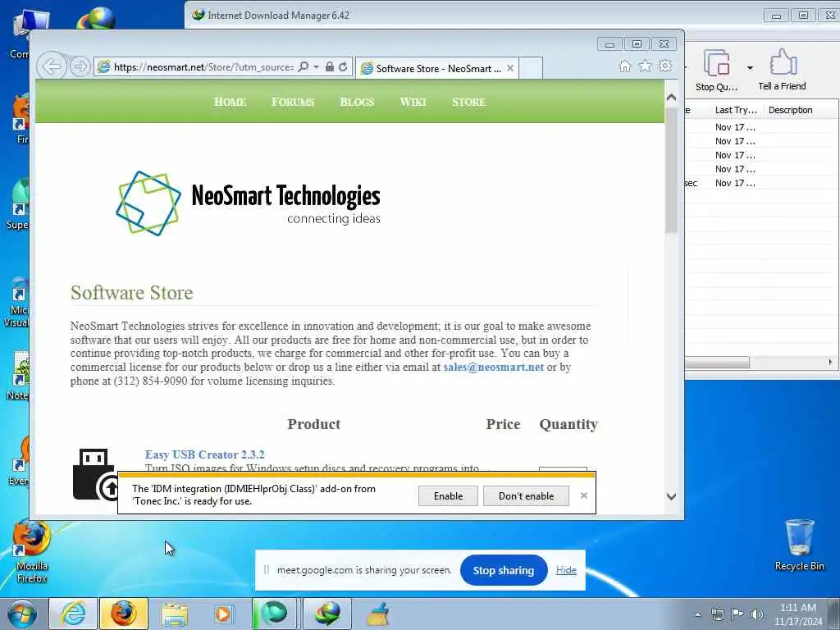The height and width of the screenshot is (630, 840).
Task: Click the page scrollbar up arrow
Action: pyautogui.click(x=671, y=98)
